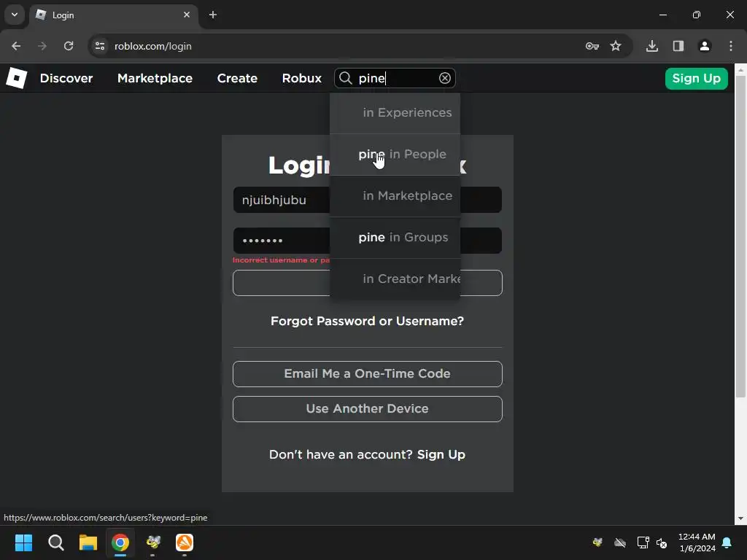Image resolution: width=747 pixels, height=560 pixels.
Task: Open the Create nav item
Action: click(x=237, y=78)
